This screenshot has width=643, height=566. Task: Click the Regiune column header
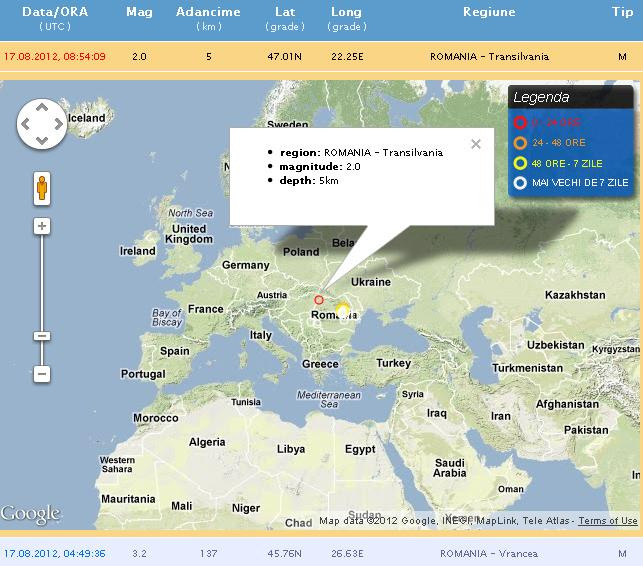489,13
